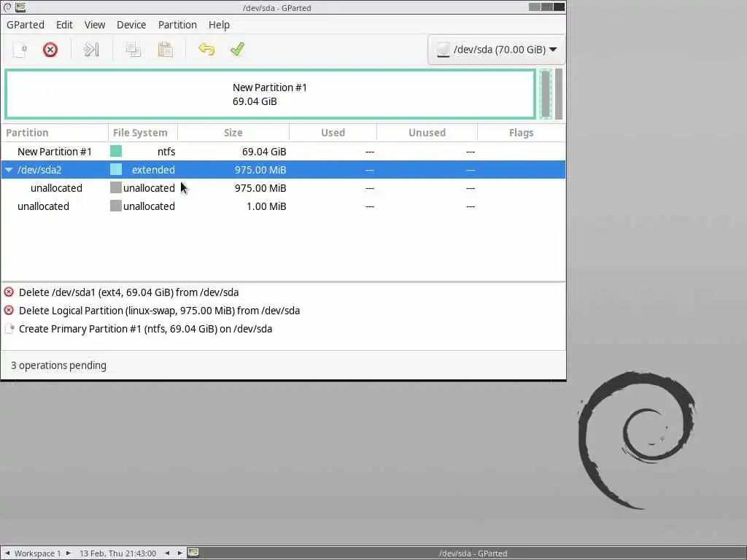Click the Used column header
This screenshot has height=560, width=747.
tap(333, 133)
